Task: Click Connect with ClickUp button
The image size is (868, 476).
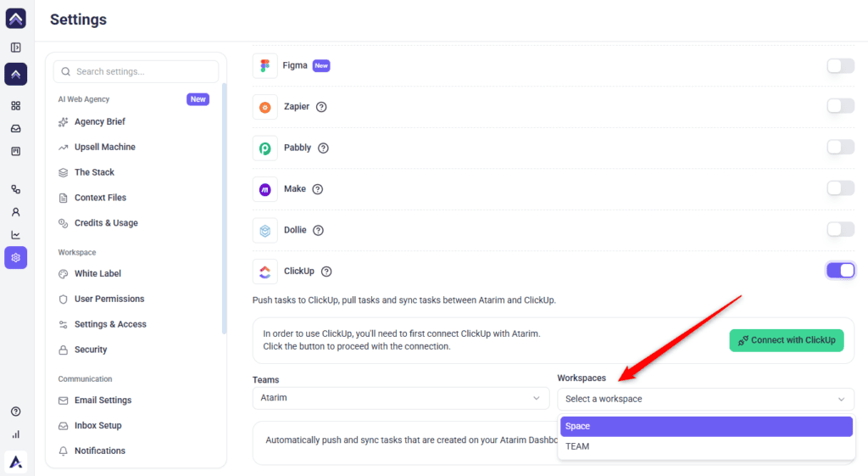Action: pos(786,340)
